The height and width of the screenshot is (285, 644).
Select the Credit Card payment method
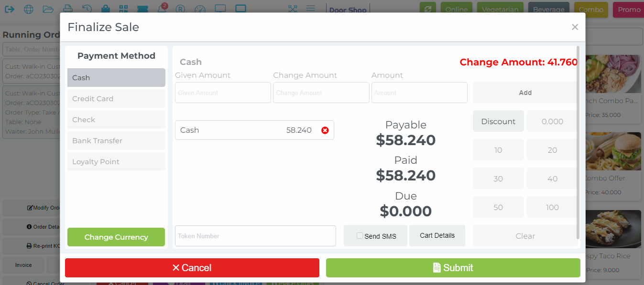point(116,98)
